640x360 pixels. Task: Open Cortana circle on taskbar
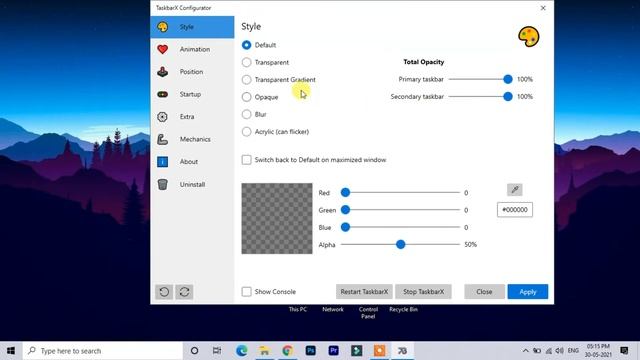[194, 351]
